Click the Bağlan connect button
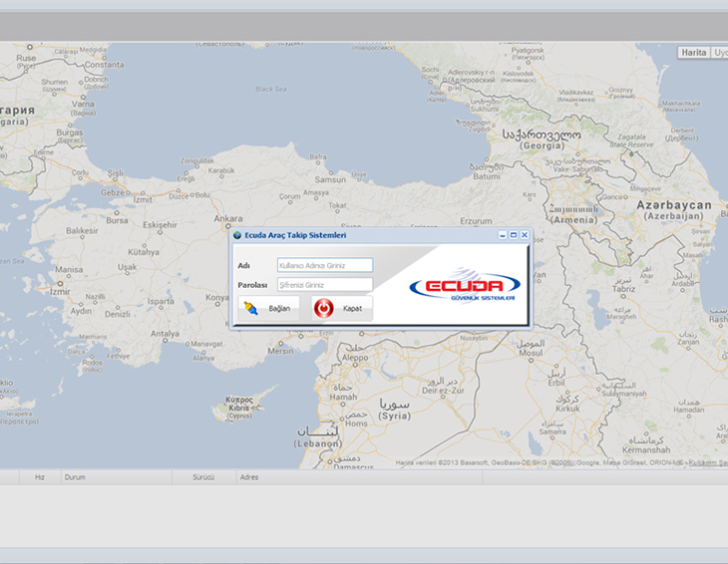 [269, 309]
